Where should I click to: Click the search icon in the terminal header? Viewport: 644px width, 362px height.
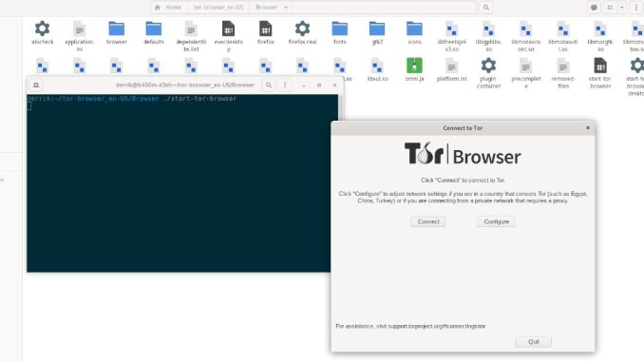(x=269, y=86)
